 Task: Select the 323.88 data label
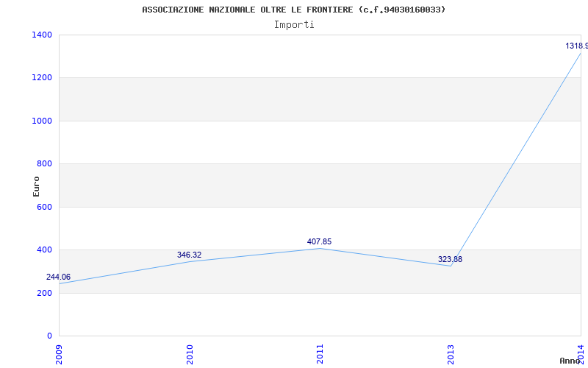point(451,260)
